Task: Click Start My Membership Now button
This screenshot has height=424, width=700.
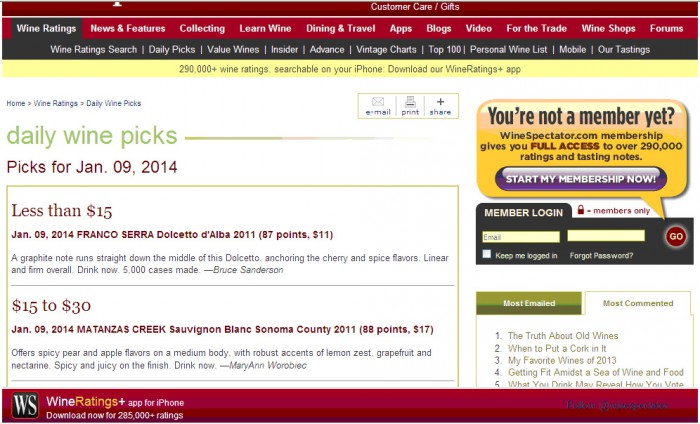Action: coord(580,179)
